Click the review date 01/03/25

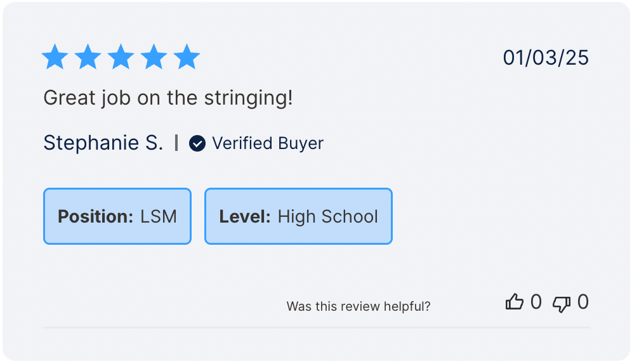546,58
